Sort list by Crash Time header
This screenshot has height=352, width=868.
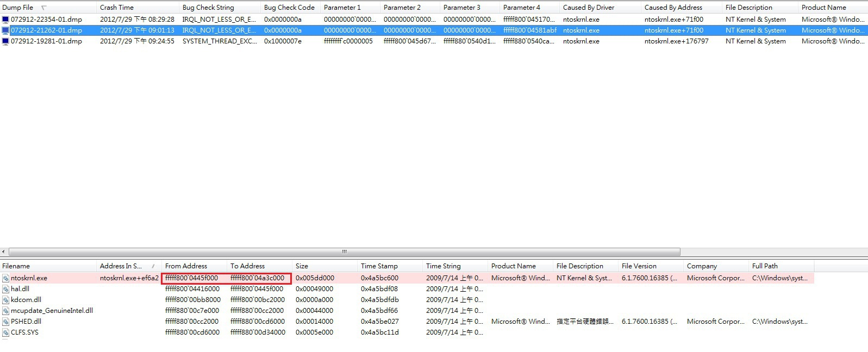point(117,8)
